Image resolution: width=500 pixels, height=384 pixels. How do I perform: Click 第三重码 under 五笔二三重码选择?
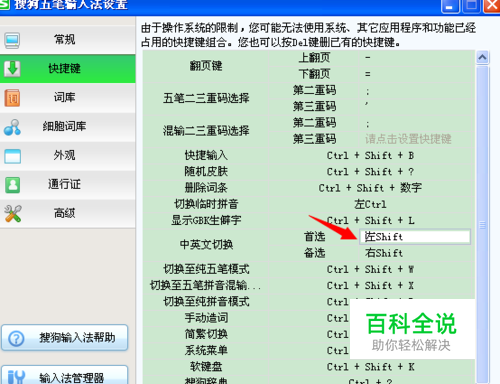pyautogui.click(x=314, y=107)
